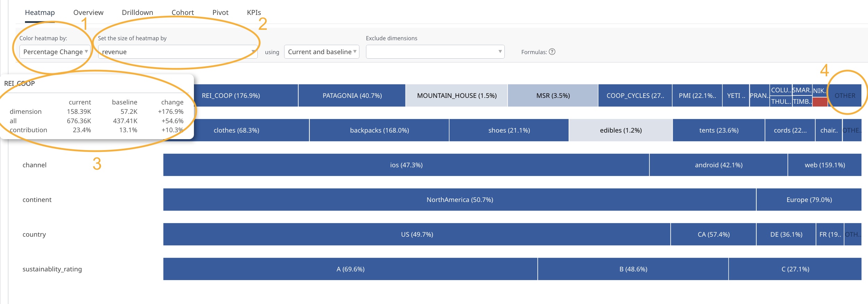Select the PATAGONIA (40.7%) heatmap cell
Screen dimensions: 868x304
click(x=352, y=95)
